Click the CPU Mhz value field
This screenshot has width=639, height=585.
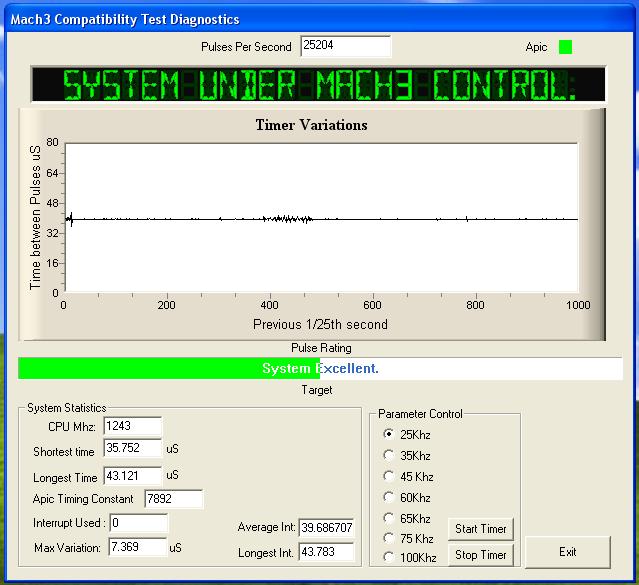[131, 427]
